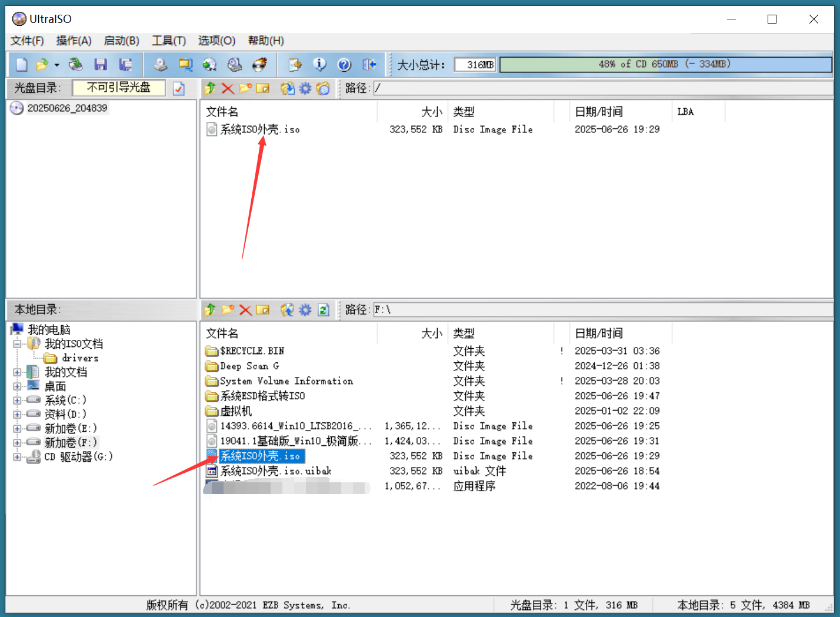Click the Open CD/DVD drive toolbar icon
Image resolution: width=840 pixels, height=617 pixels.
[x=75, y=65]
